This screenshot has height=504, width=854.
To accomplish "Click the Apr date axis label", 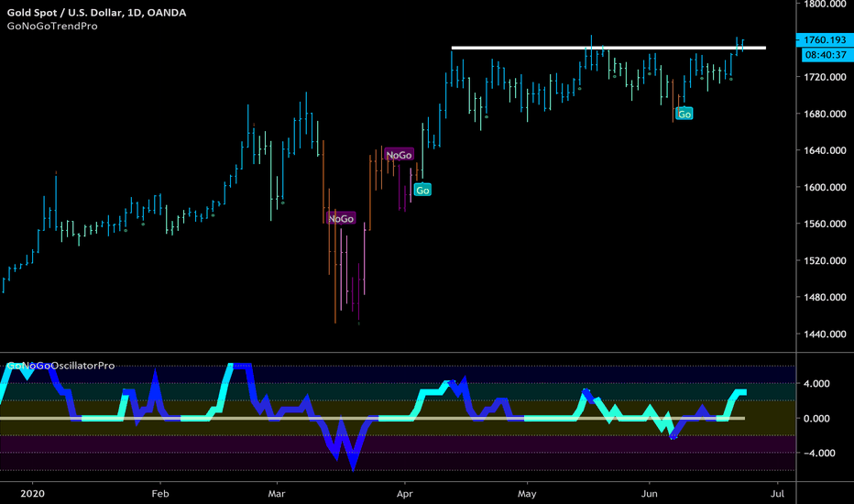I will point(405,494).
